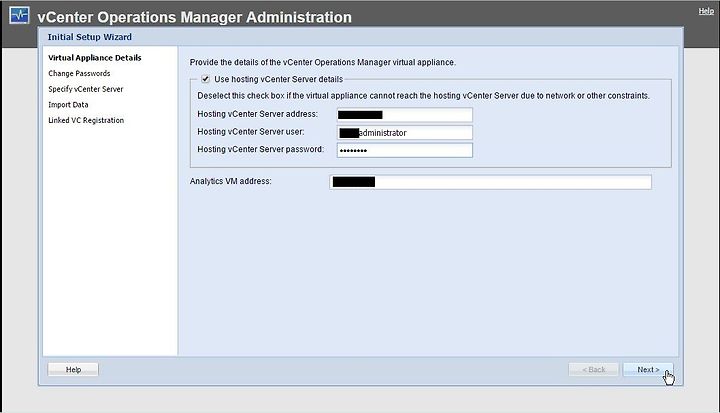Focus Hosting vCenter Server address field
This screenshot has height=413, width=720.
click(x=405, y=115)
